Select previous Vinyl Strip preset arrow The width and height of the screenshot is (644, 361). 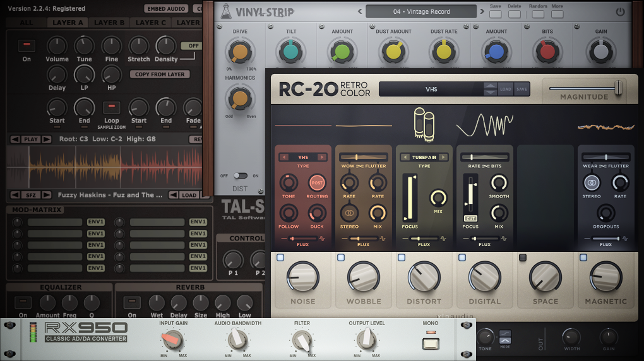point(360,11)
